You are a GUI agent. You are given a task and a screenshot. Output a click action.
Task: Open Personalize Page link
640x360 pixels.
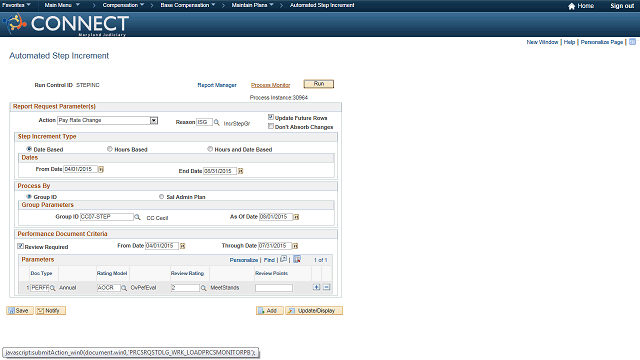pos(602,42)
